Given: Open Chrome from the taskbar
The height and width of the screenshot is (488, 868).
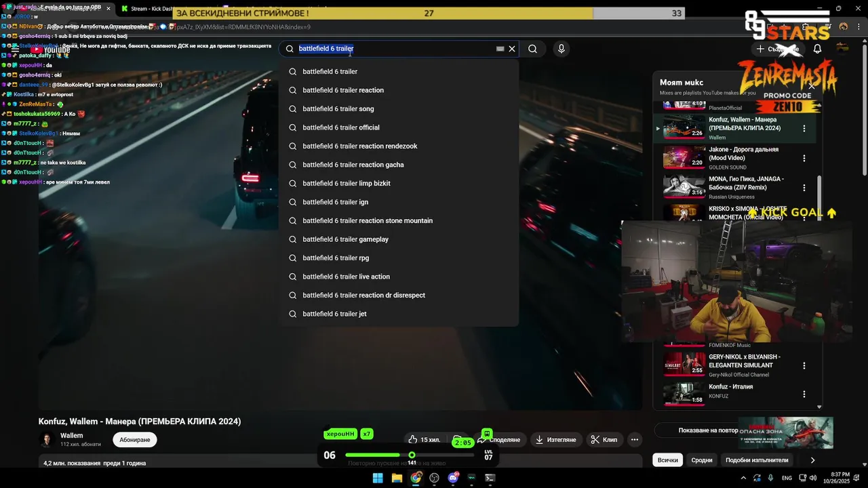Looking at the screenshot, I should pyautogui.click(x=416, y=478).
